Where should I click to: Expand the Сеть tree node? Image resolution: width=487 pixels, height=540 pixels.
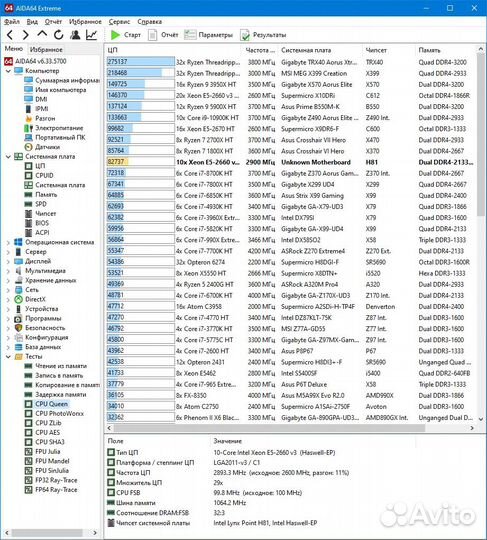pos(8,290)
